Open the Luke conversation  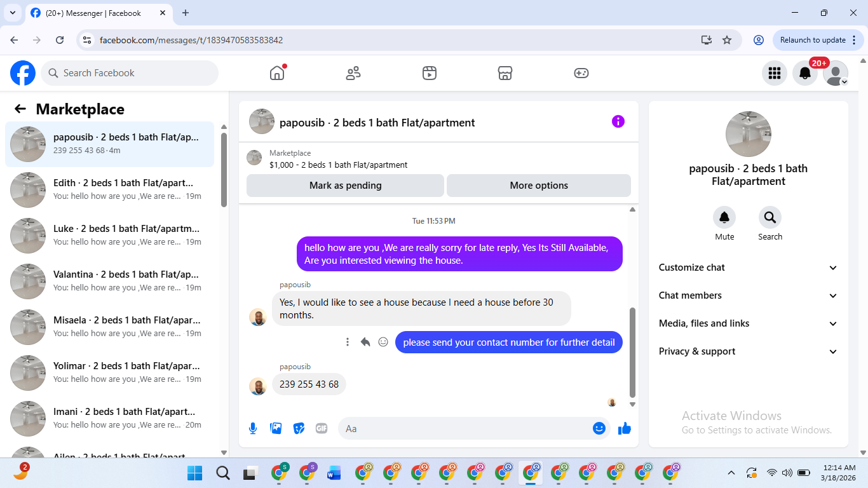click(x=110, y=236)
